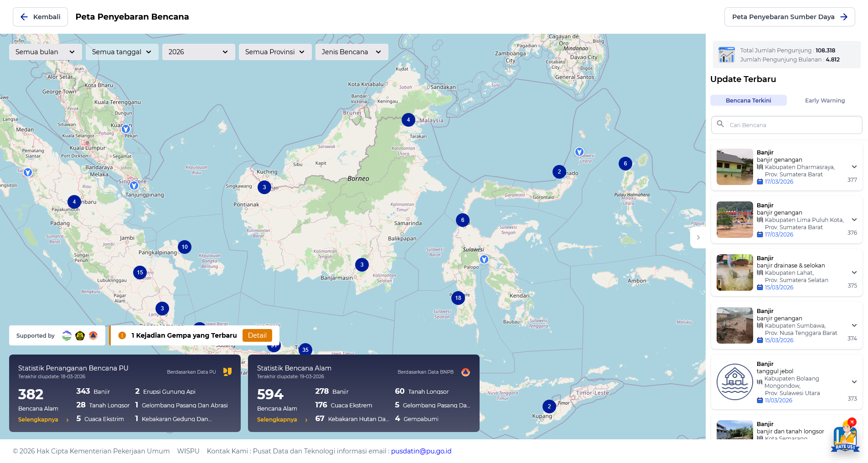Go back with the Kembali button
Image resolution: width=868 pixels, height=463 pixels.
(x=40, y=17)
